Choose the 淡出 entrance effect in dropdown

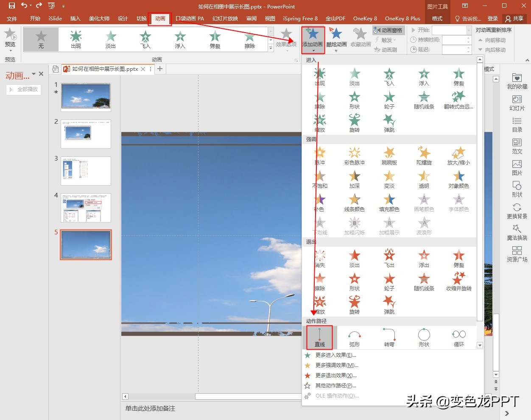(x=355, y=77)
